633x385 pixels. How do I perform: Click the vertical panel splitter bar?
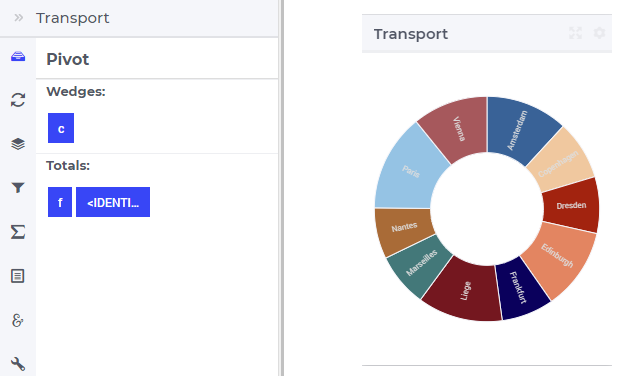pos(281,188)
